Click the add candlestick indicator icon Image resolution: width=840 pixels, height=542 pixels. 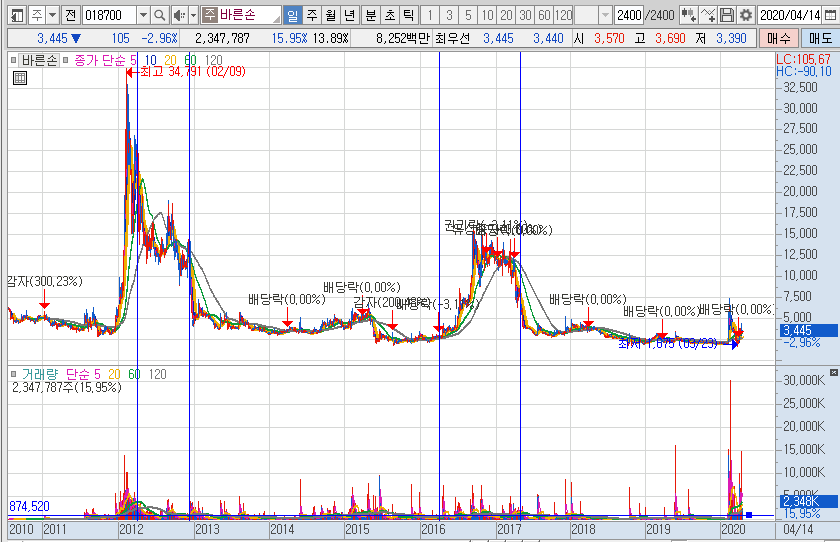689,15
